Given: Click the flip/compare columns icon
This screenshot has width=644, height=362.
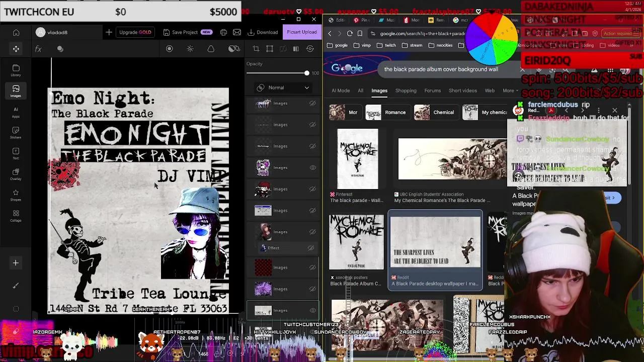Looking at the screenshot, I should pos(296,49).
